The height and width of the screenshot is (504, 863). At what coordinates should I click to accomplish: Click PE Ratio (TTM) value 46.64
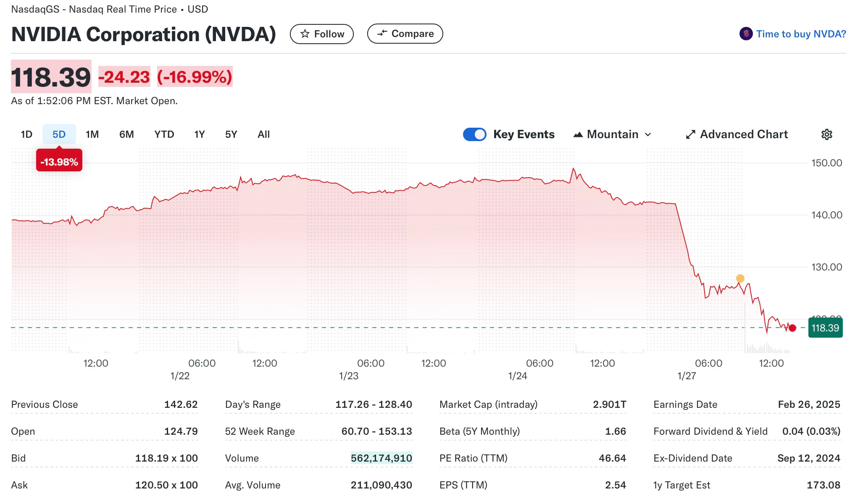point(612,458)
